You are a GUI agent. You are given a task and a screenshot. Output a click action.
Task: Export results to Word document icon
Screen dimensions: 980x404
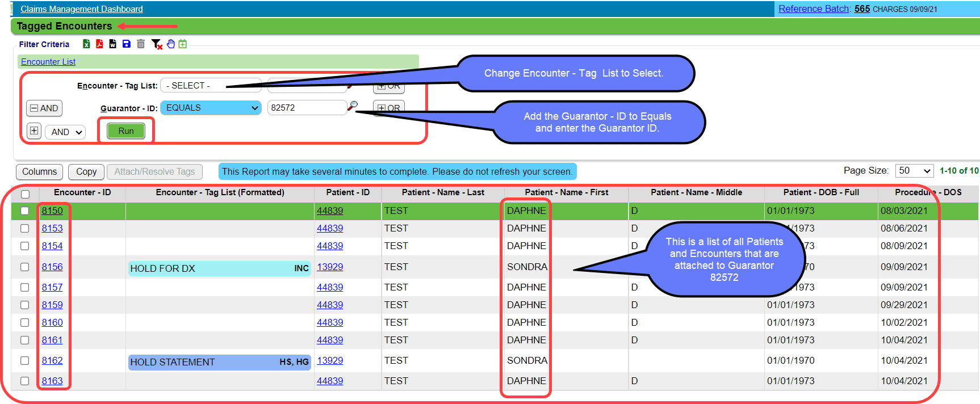[112, 44]
